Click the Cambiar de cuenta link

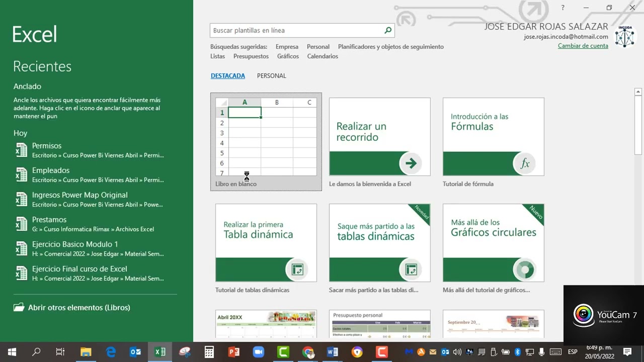pyautogui.click(x=583, y=46)
